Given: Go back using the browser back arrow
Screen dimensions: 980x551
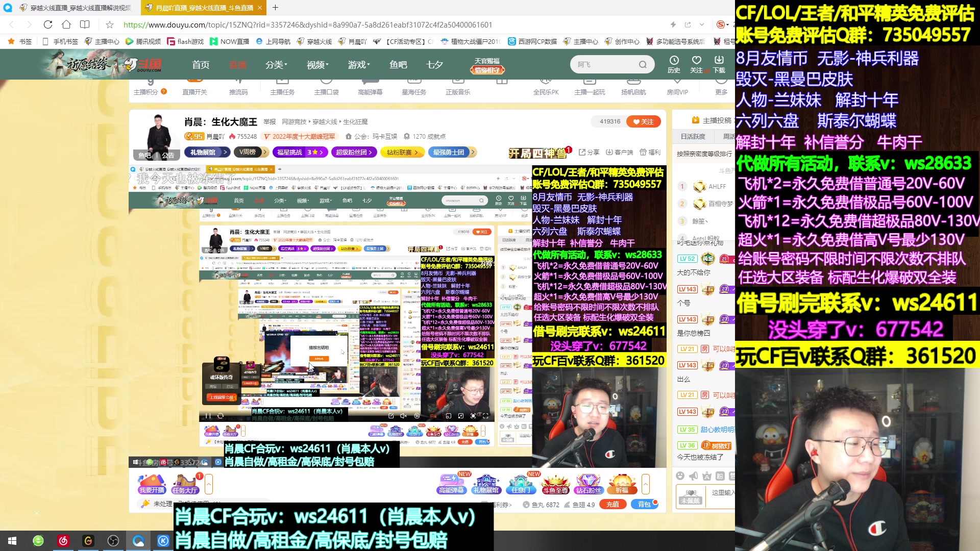Looking at the screenshot, I should pos(12,24).
